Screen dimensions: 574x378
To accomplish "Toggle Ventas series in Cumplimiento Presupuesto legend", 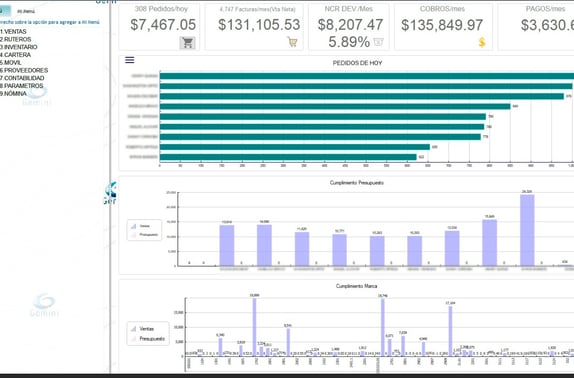I will 145,226.
